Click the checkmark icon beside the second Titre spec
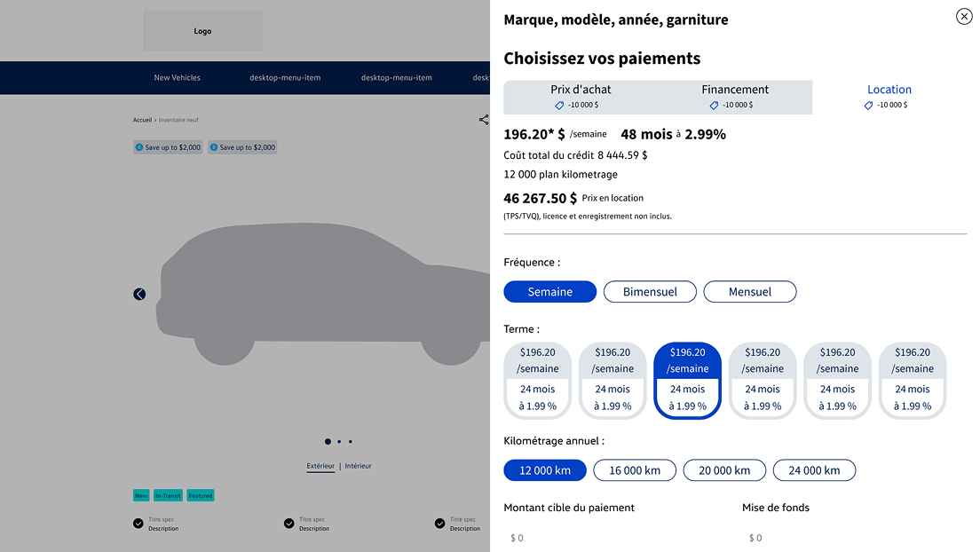 pos(289,524)
